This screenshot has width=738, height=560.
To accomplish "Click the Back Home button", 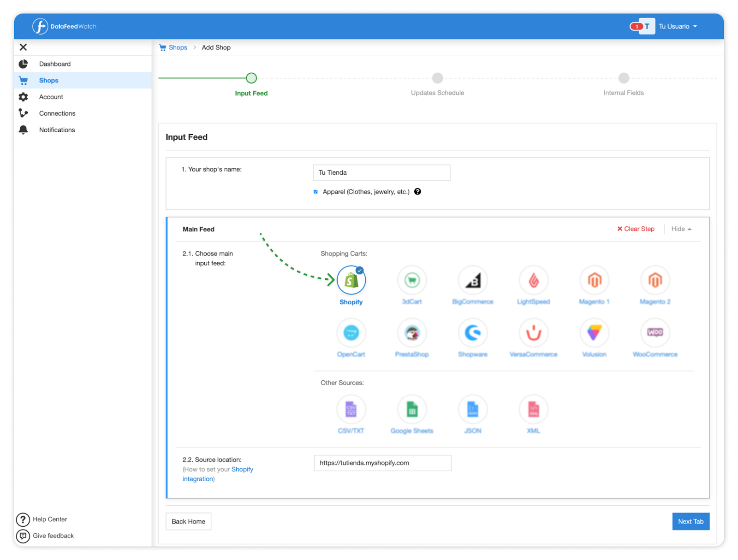I will tap(188, 522).
